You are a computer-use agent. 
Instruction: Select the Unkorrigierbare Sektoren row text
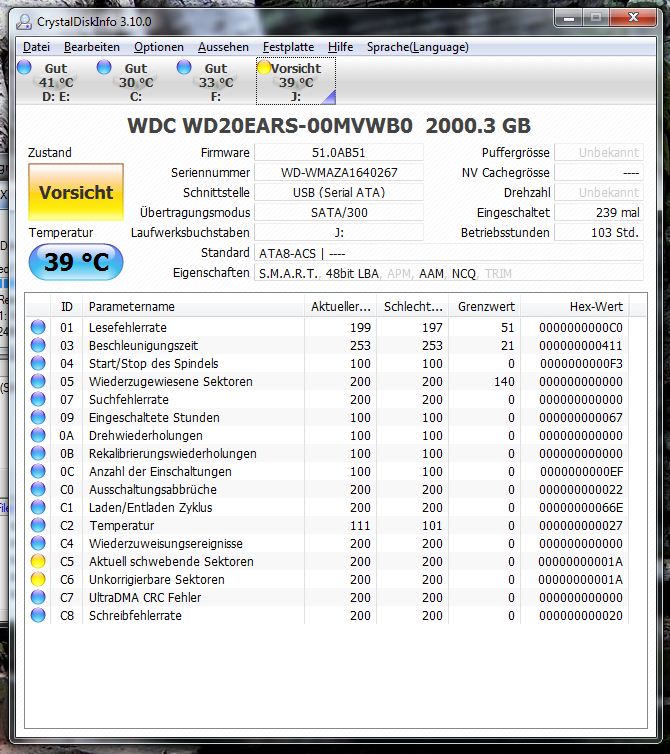point(157,579)
